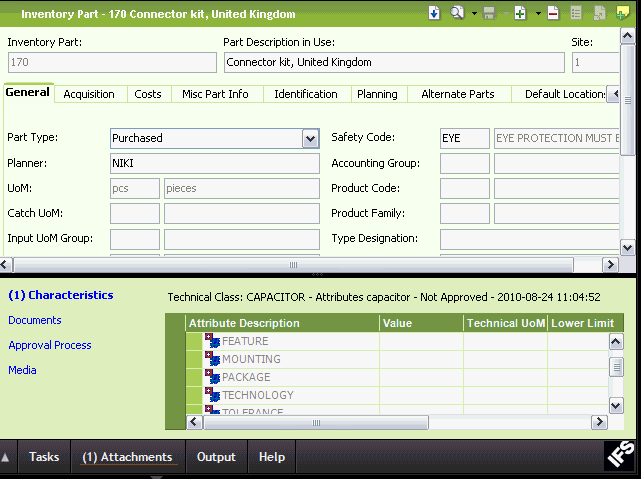Click the Technical UoM column header
641x479 pixels.
[x=506, y=323]
